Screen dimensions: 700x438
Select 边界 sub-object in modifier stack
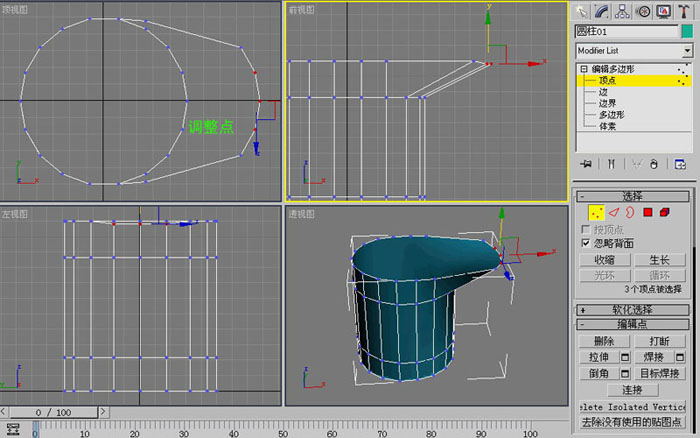point(607,104)
